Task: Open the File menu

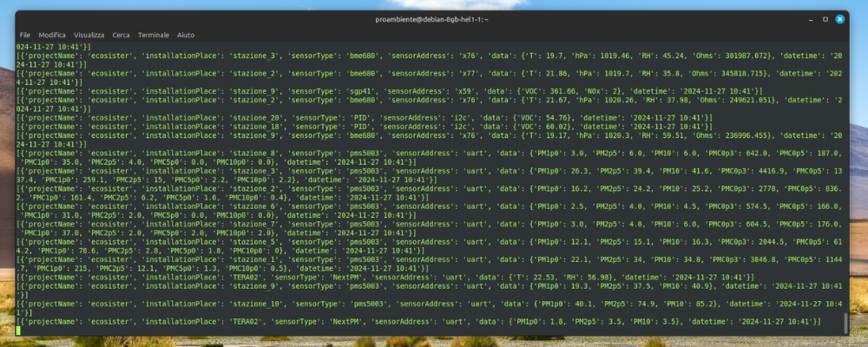Action: click(x=25, y=35)
